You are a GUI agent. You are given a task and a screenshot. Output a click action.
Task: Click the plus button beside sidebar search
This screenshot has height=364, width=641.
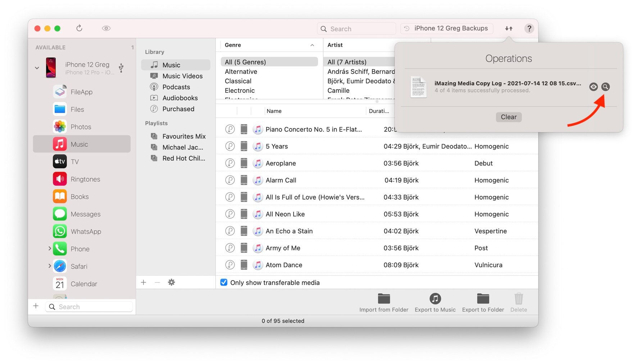(x=36, y=306)
